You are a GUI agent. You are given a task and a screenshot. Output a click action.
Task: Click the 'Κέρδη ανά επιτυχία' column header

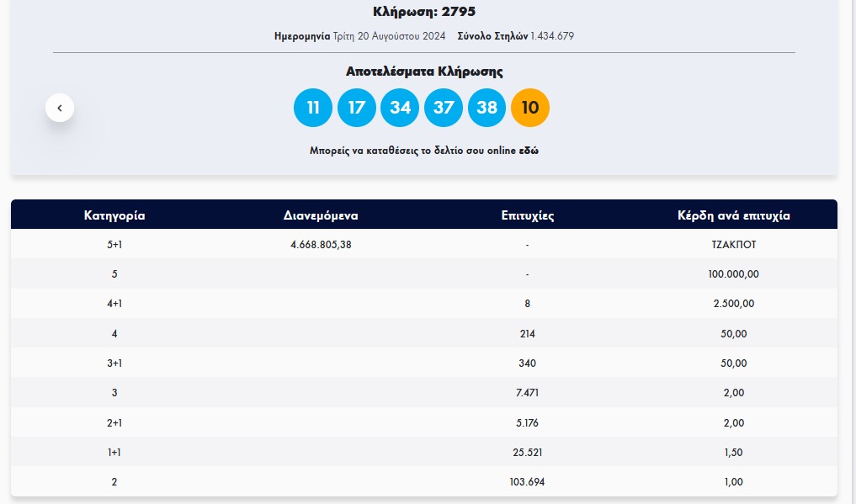point(733,215)
